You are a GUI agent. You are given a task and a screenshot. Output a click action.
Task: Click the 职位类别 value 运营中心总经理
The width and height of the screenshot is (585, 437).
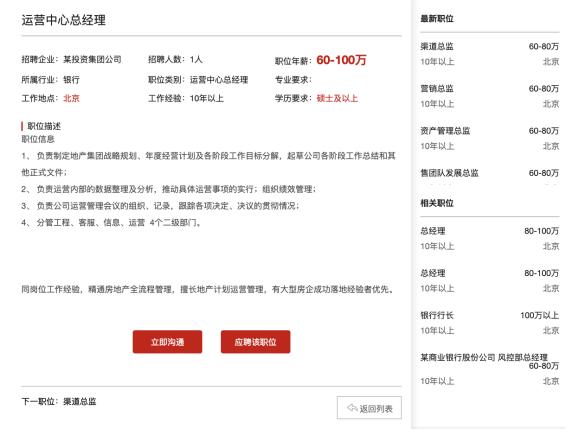(x=219, y=79)
